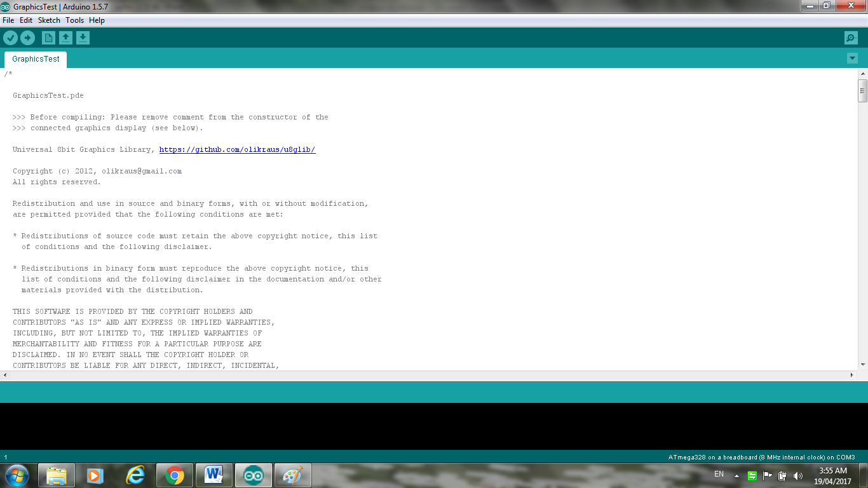Open File Explorer from the taskbar
Image resolution: width=868 pixels, height=488 pixels.
57,475
